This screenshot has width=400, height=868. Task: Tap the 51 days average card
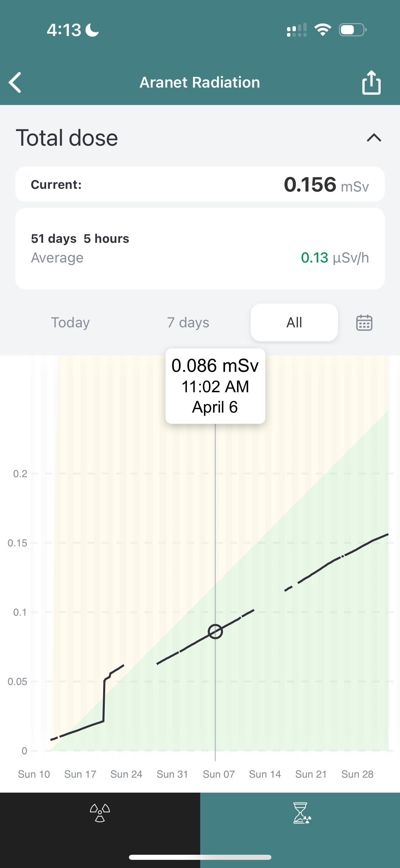click(200, 249)
